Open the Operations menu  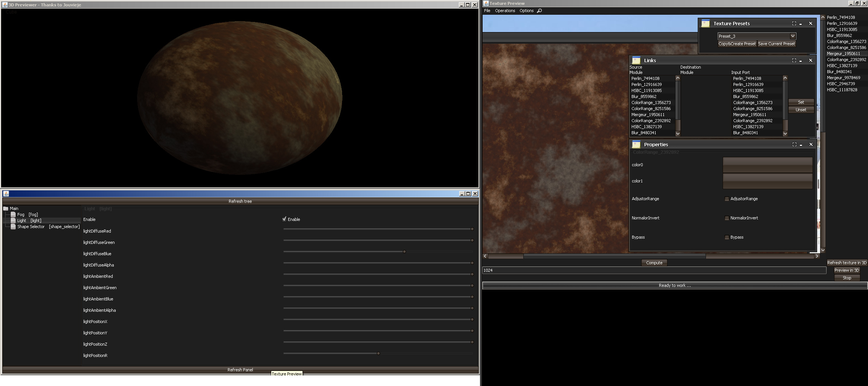[x=505, y=11]
